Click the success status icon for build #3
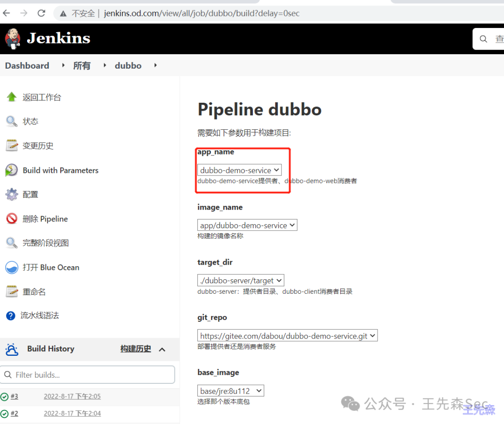The height and width of the screenshot is (424, 504). click(x=5, y=396)
